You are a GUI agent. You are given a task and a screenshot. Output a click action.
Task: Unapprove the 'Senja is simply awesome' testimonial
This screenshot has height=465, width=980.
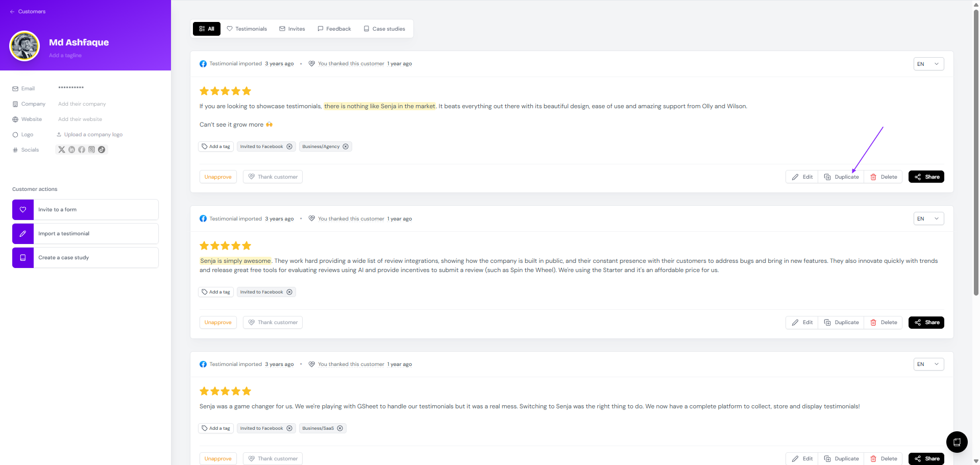pyautogui.click(x=218, y=322)
